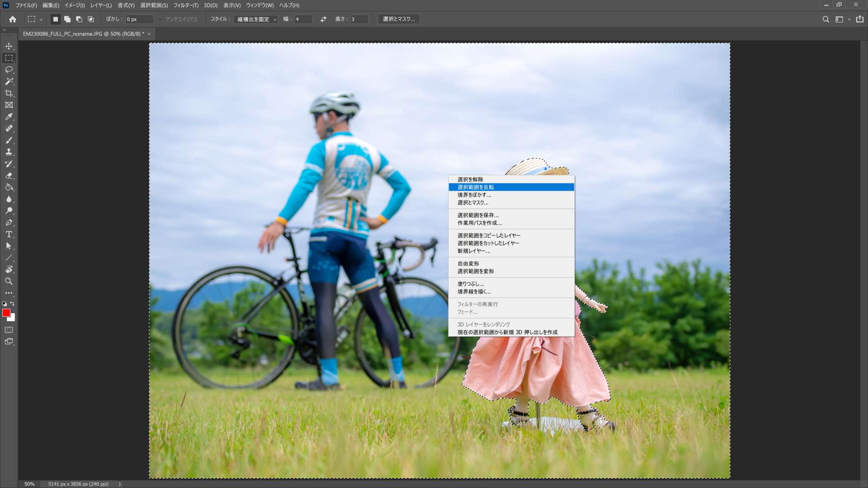Open the スタイル dropdown (縦横比を固定)

pyautogui.click(x=256, y=19)
